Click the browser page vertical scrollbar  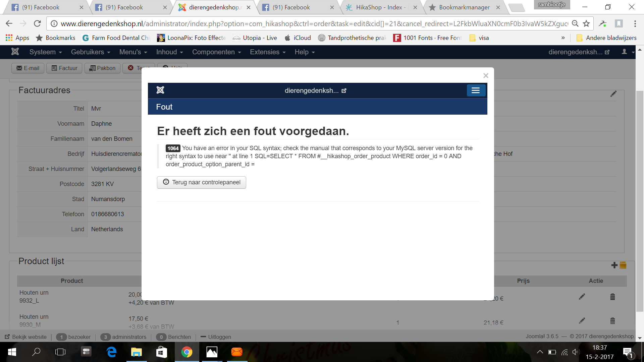[x=639, y=201]
